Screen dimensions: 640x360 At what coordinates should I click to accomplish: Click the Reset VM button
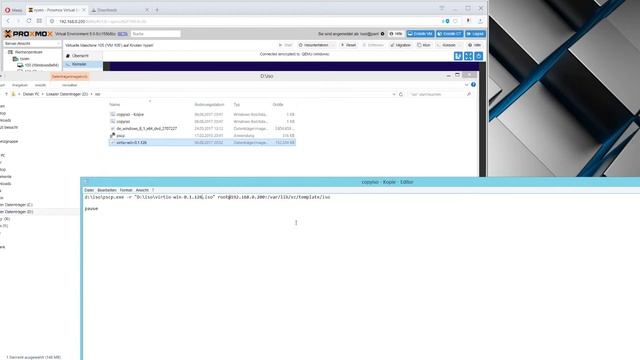349,45
